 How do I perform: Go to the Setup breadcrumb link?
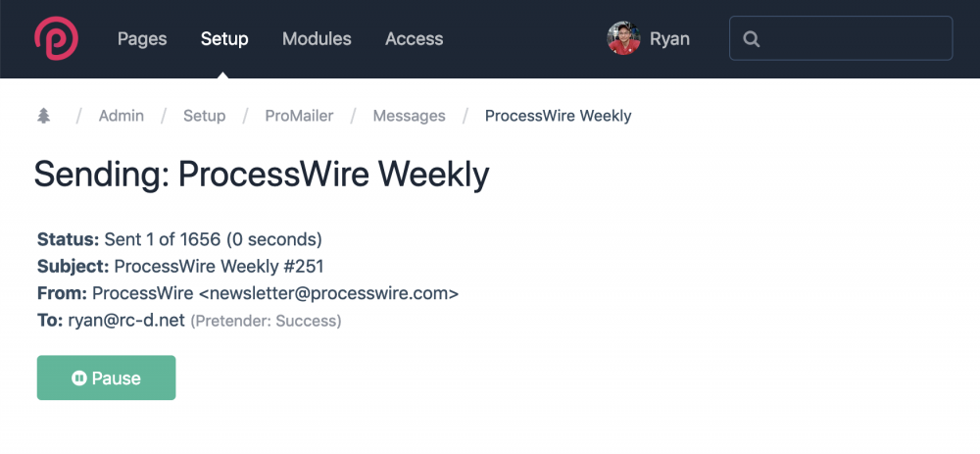[x=204, y=116]
